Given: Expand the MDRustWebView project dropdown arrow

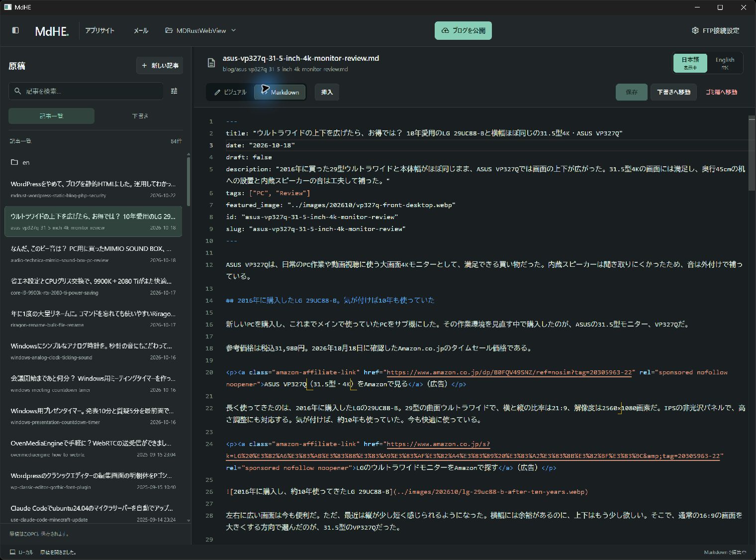Looking at the screenshot, I should point(234,30).
